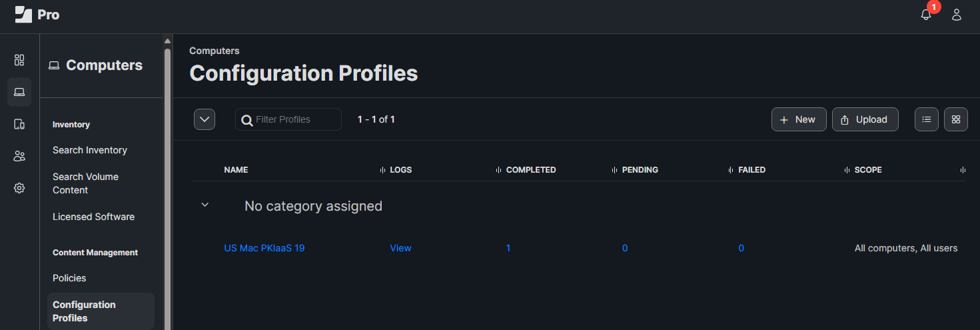Viewport: 980px width, 330px height.
Task: Open the notifications bell
Action: pos(926,15)
